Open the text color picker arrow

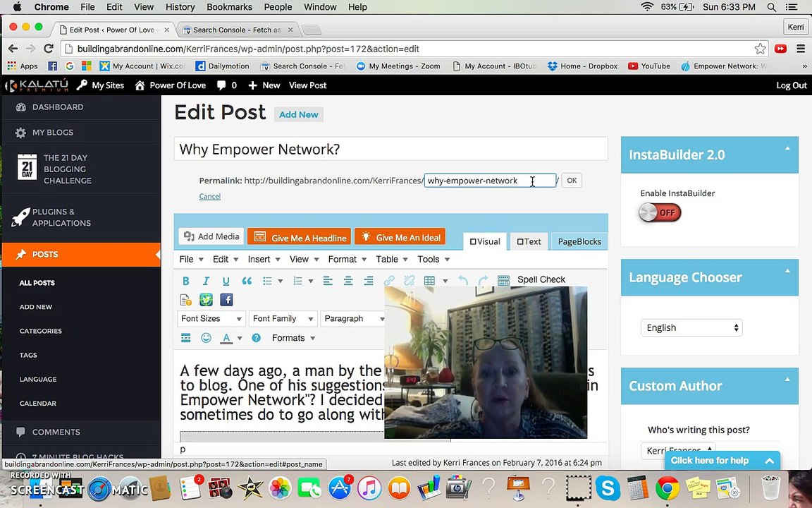(239, 338)
